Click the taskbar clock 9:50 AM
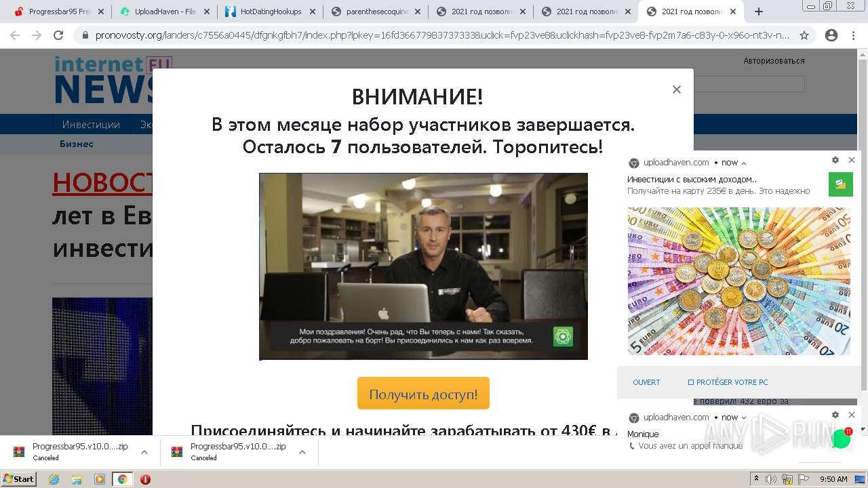 (833, 479)
